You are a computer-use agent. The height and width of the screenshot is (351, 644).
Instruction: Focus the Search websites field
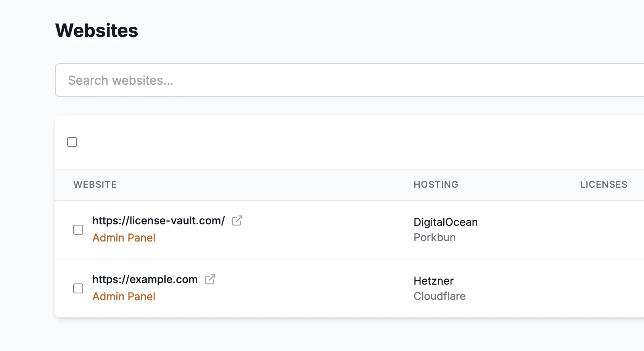pyautogui.click(x=343, y=81)
